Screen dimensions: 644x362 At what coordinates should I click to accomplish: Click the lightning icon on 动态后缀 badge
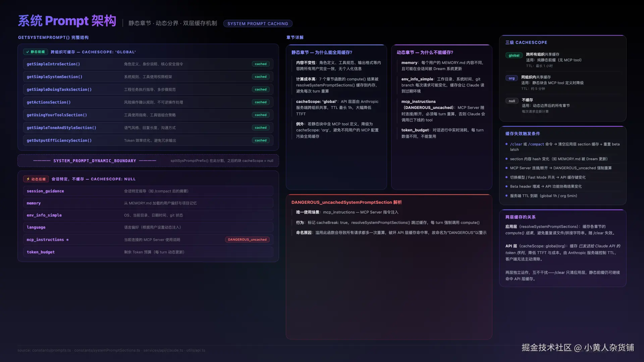tap(28, 179)
